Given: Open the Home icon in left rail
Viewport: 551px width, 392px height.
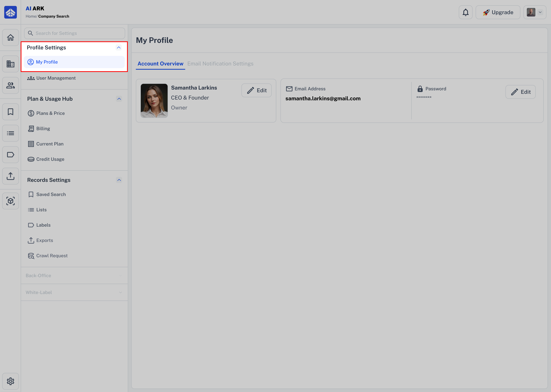Looking at the screenshot, I should [x=10, y=38].
